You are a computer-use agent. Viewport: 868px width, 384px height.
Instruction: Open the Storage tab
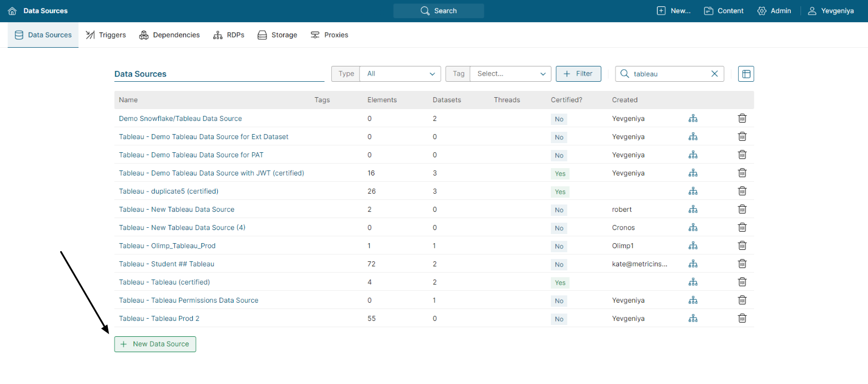(277, 35)
